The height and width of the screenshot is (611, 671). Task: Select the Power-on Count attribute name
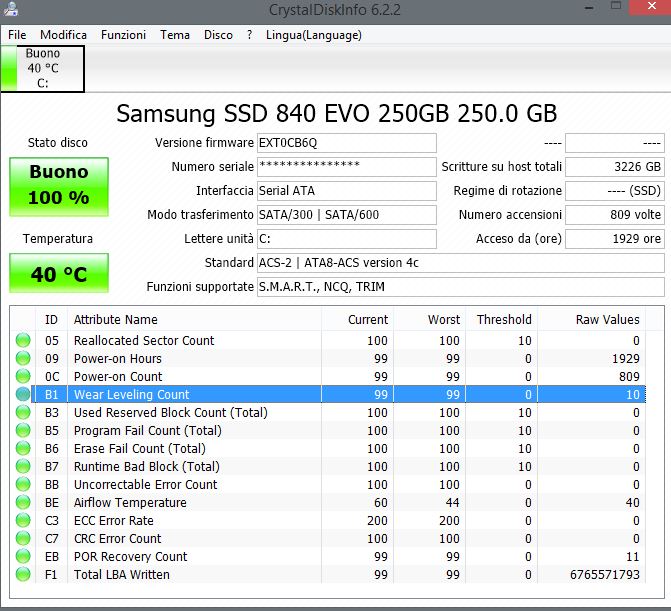coord(118,377)
